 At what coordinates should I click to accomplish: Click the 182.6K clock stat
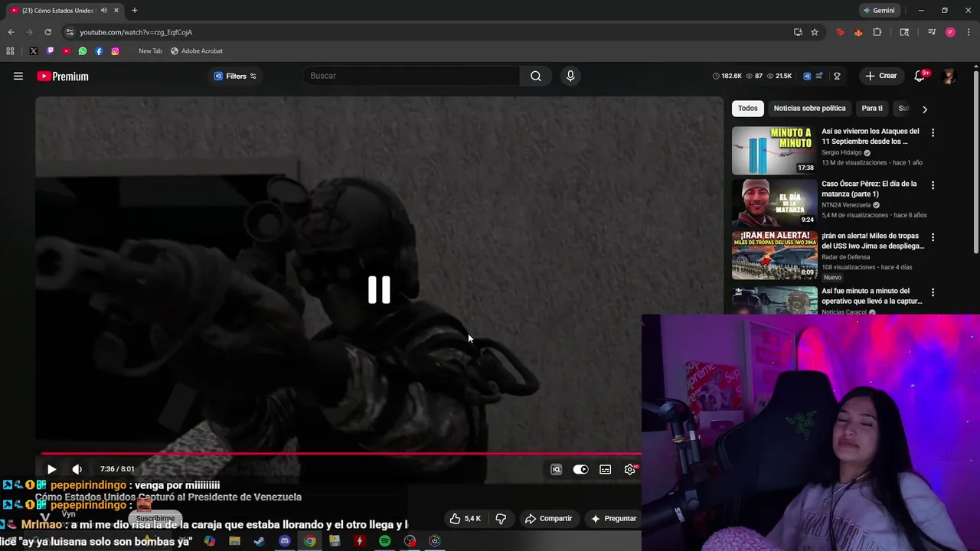727,76
